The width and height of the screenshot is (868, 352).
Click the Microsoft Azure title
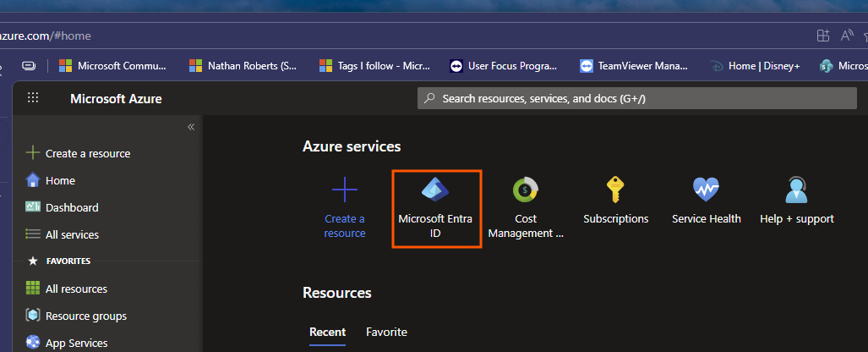(117, 99)
